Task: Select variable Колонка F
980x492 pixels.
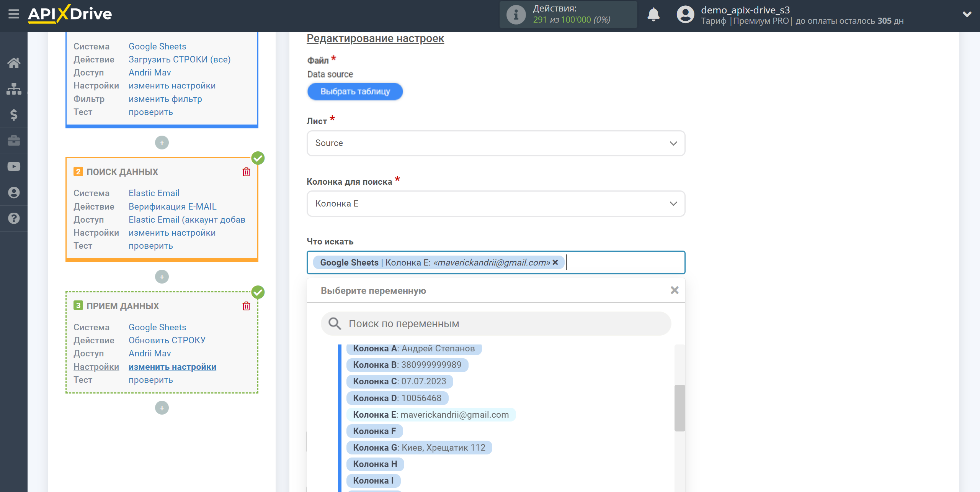Action: [374, 431]
